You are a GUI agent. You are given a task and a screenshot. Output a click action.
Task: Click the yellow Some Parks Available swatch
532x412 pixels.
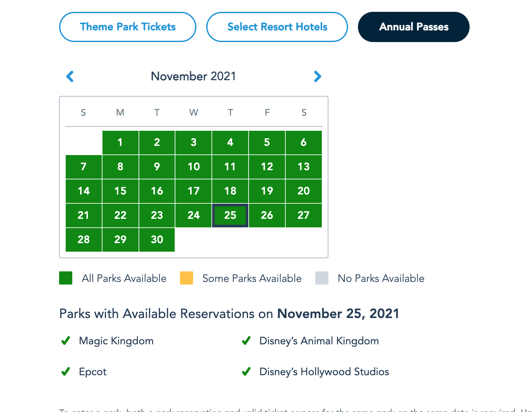[187, 278]
